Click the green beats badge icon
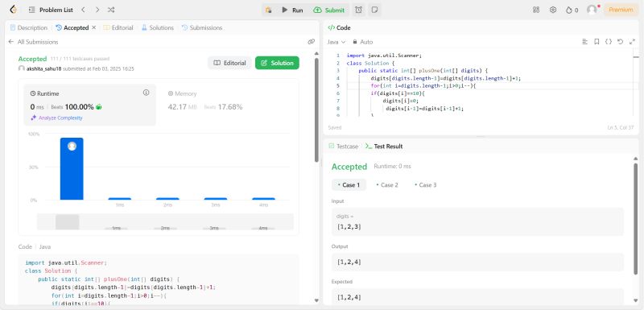Viewport: 644px width, 310px height. tap(98, 107)
